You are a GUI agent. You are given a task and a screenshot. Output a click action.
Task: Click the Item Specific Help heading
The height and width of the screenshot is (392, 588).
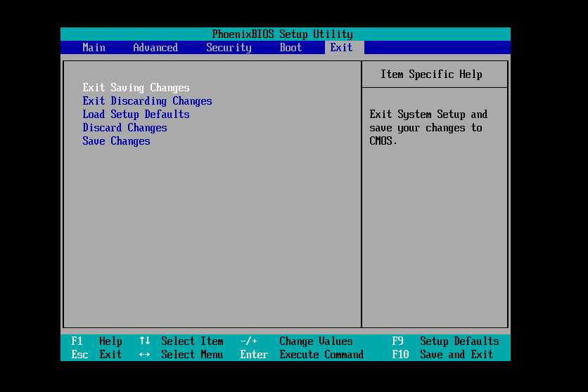(431, 74)
